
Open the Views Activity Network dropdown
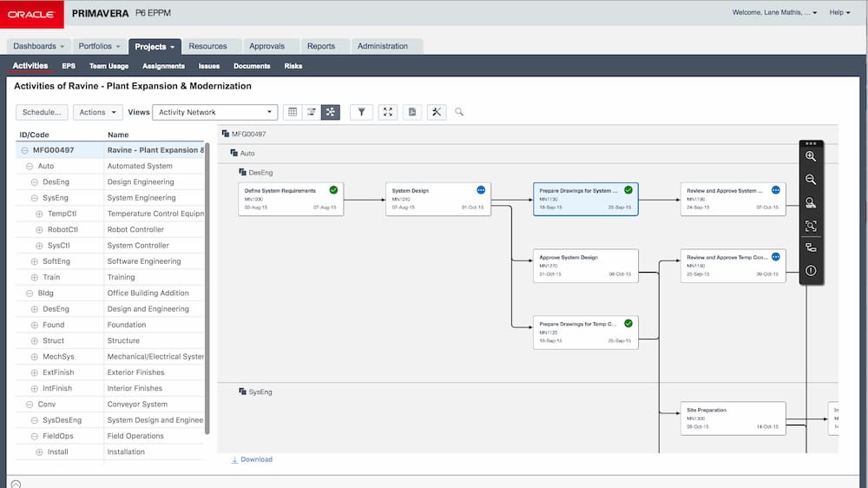215,112
